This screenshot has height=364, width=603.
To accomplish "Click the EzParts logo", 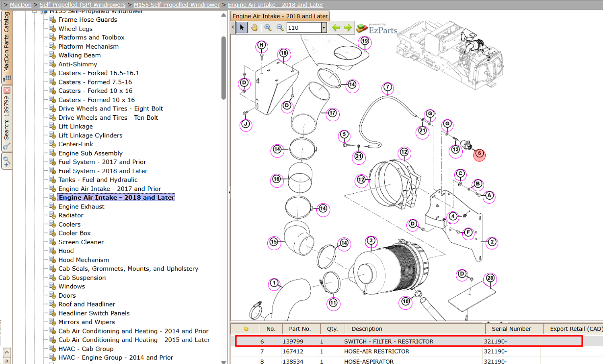I will pyautogui.click(x=377, y=28).
